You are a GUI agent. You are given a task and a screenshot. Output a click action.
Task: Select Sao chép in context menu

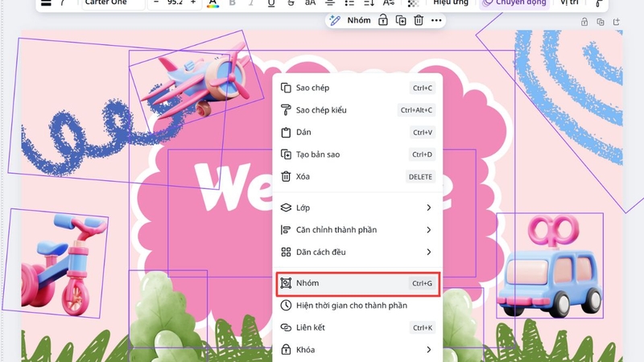pyautogui.click(x=357, y=88)
